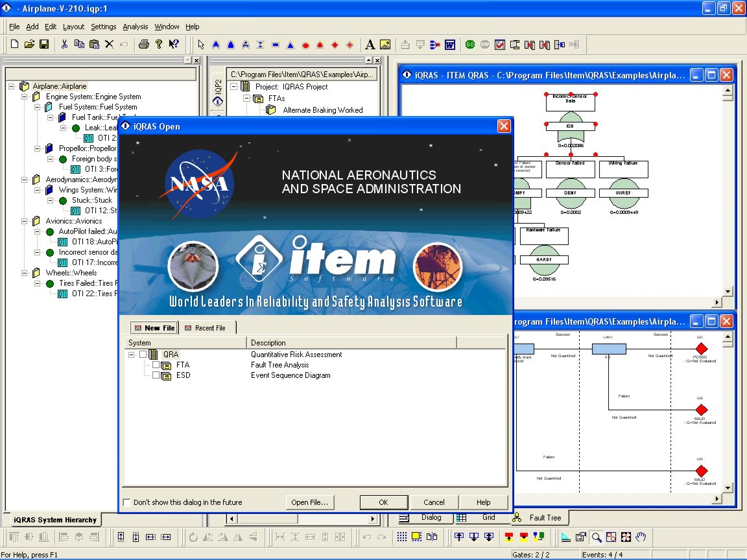Click the Help button in the dialog
The image size is (747, 560).
click(484, 502)
